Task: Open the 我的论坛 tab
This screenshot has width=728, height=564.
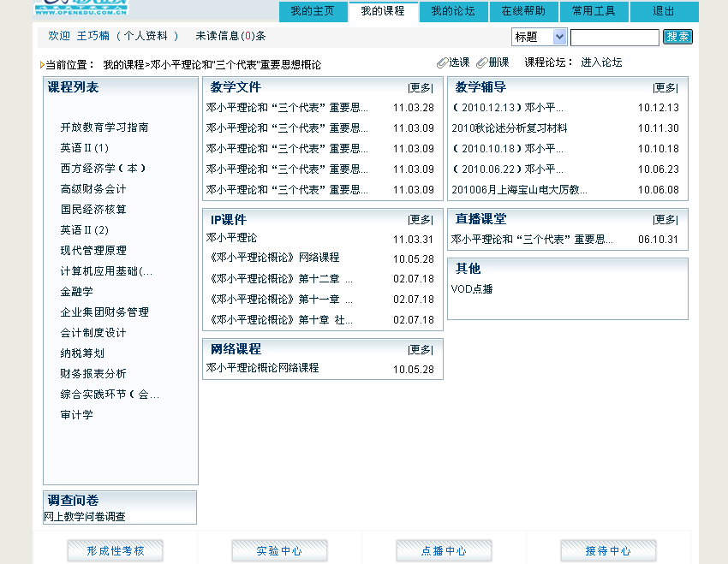Action: tap(453, 11)
